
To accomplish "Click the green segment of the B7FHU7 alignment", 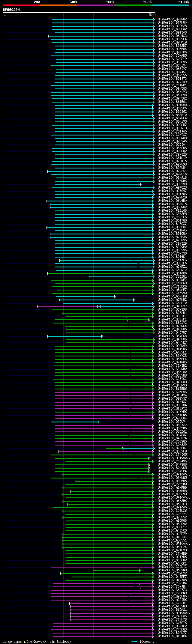I will (x=114, y=448).
